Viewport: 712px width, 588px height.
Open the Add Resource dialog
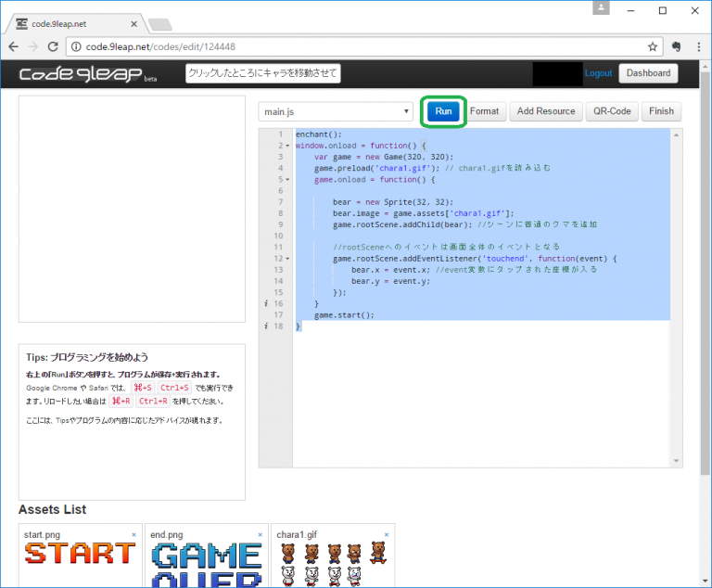[546, 111]
